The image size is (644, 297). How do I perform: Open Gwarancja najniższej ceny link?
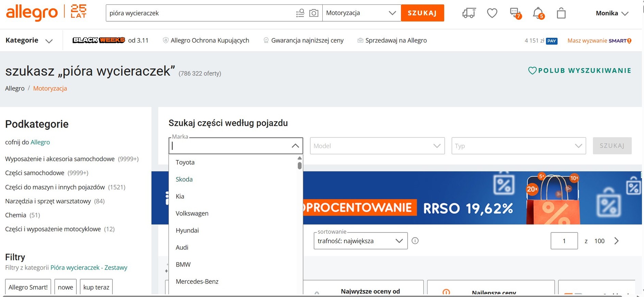(x=304, y=40)
